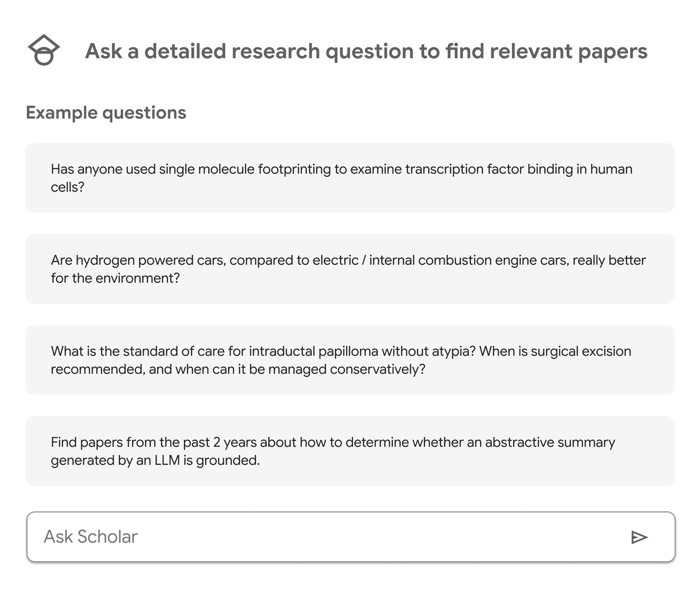Select the second example question card
700x594 pixels.
pyautogui.click(x=349, y=269)
